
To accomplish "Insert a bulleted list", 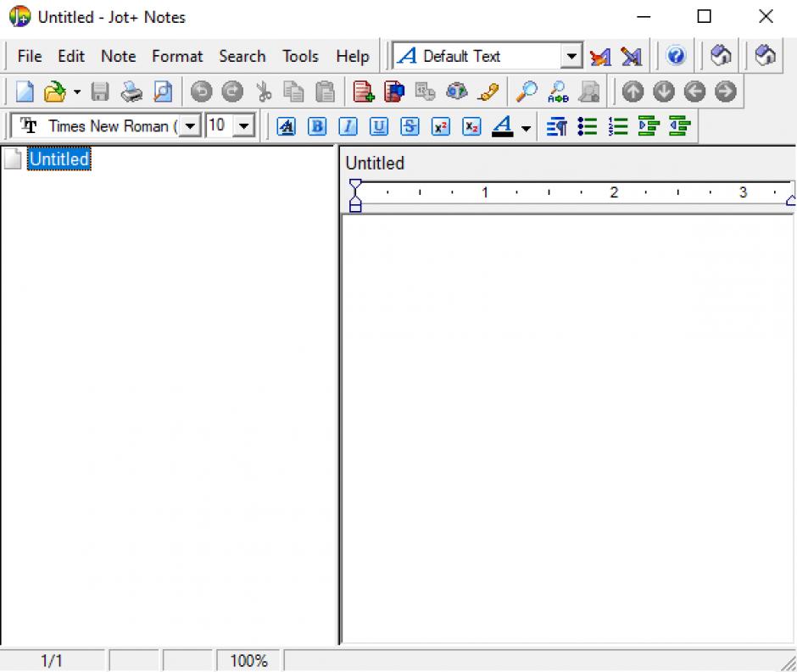I will coord(588,126).
